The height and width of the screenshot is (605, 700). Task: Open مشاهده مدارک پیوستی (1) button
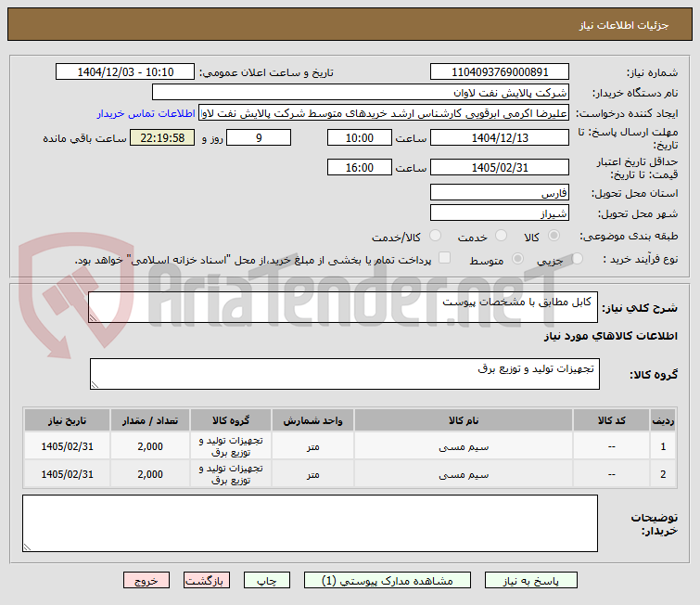tap(387, 581)
